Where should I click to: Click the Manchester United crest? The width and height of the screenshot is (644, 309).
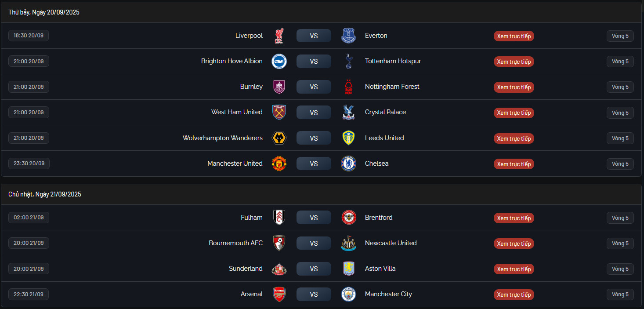(x=279, y=164)
